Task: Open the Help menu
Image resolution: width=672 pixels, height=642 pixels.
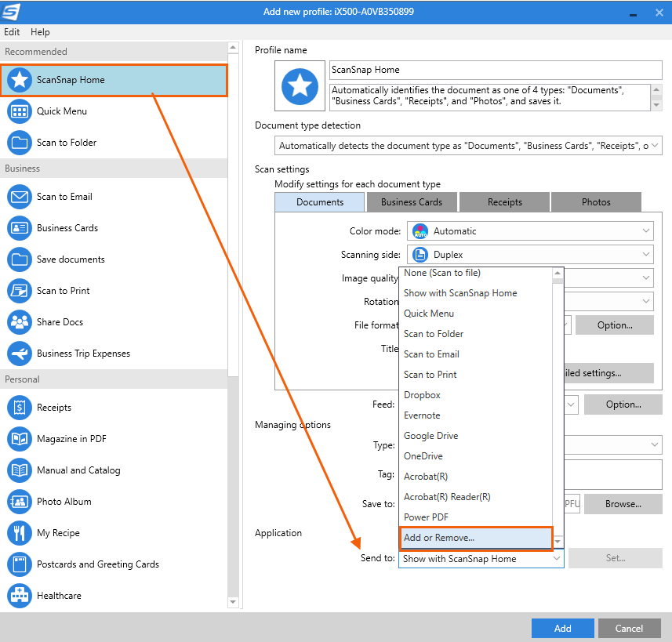Action: 40,32
